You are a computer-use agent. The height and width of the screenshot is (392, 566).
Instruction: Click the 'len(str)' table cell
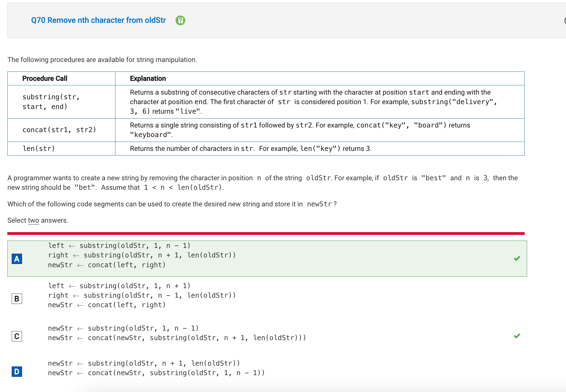coord(61,149)
